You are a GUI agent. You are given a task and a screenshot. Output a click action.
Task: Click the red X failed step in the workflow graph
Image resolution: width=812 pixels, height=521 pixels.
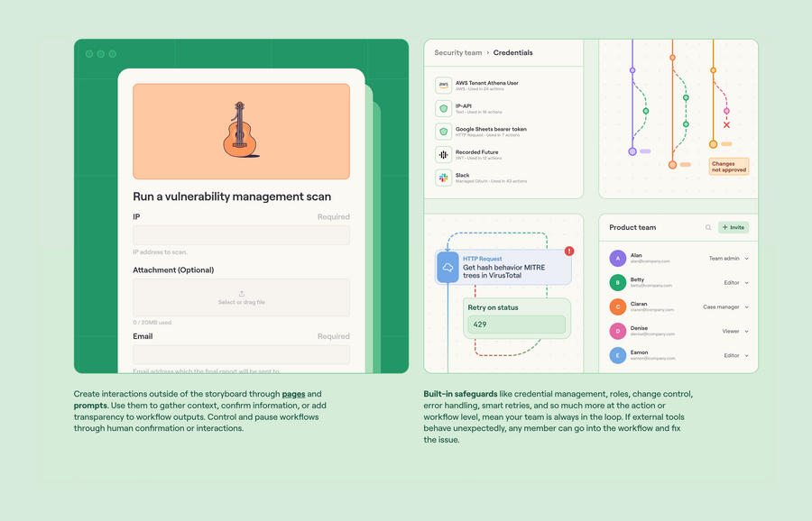(x=726, y=124)
